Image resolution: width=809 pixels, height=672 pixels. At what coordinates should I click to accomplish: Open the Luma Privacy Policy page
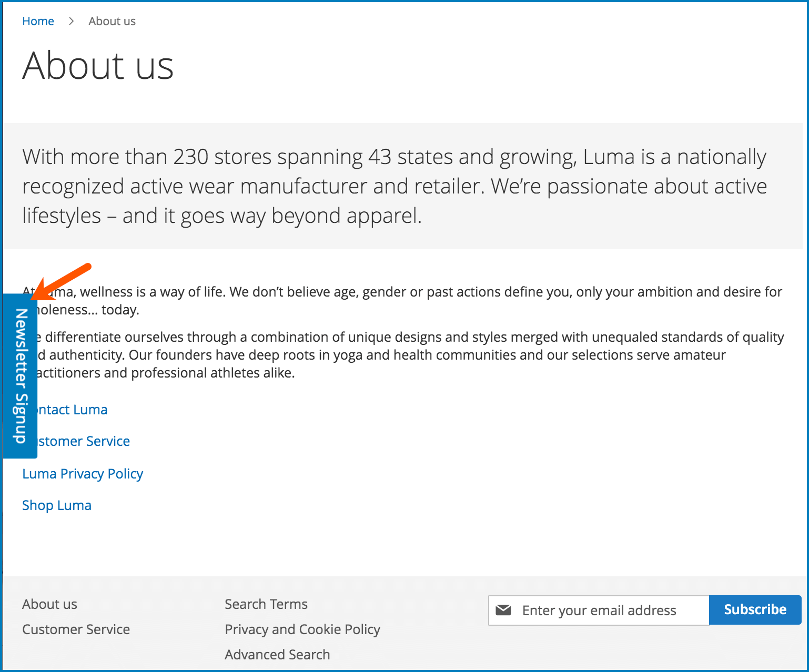coord(83,474)
